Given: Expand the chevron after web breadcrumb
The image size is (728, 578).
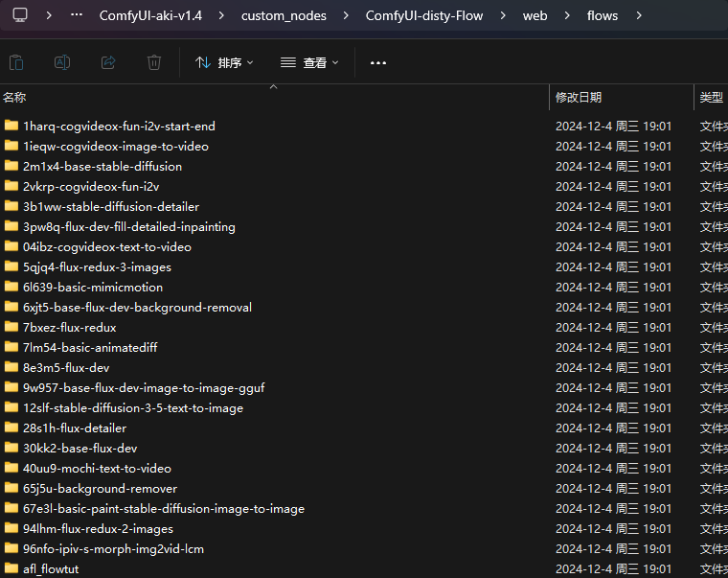Looking at the screenshot, I should (x=567, y=15).
